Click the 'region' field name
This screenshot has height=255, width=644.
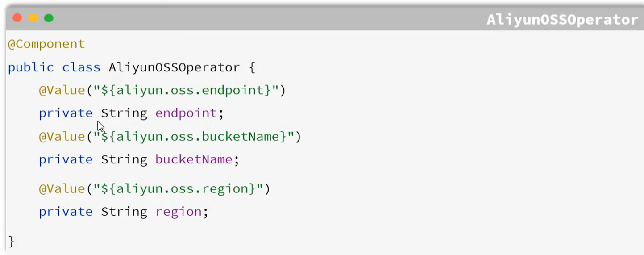pos(179,212)
